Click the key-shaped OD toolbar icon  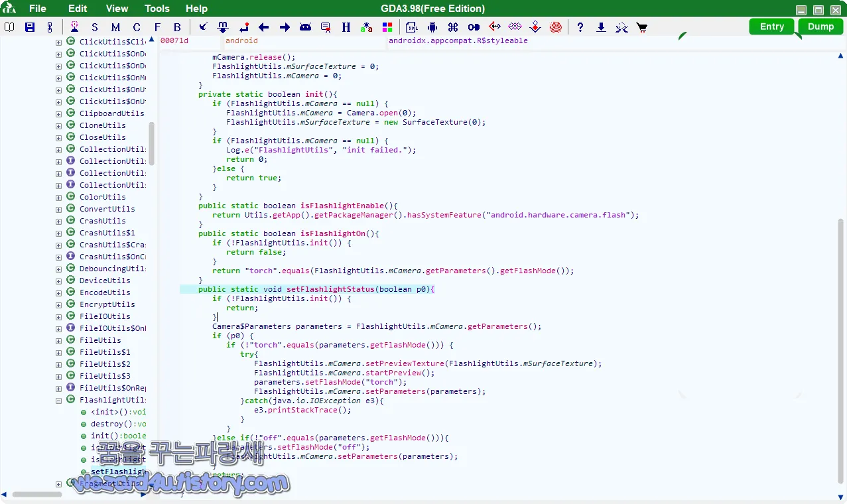point(474,27)
